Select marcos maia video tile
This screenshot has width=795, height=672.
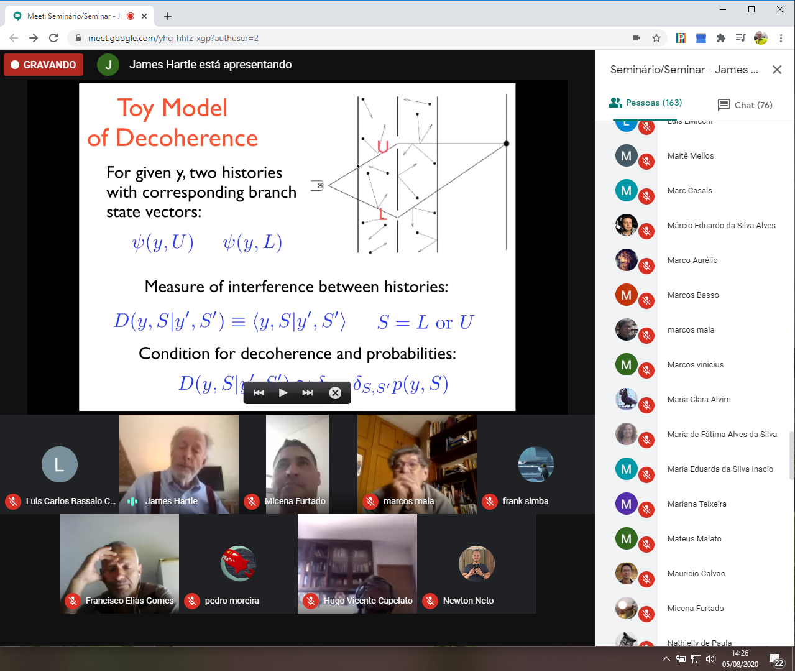417,464
